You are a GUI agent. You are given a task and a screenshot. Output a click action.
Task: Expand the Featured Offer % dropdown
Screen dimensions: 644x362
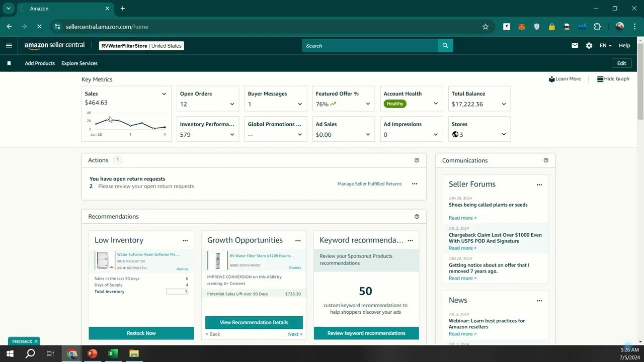368,104
